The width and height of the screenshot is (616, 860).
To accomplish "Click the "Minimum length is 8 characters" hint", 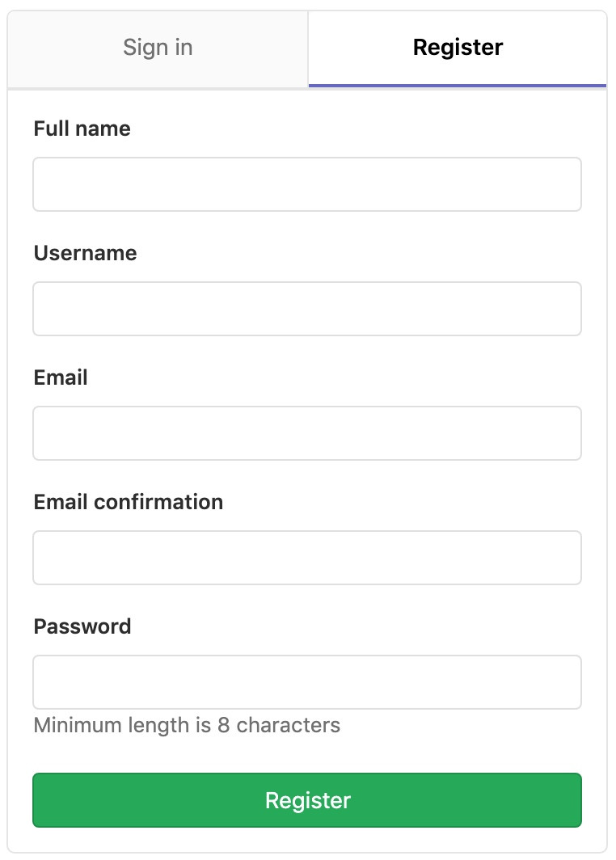I will pos(187,725).
